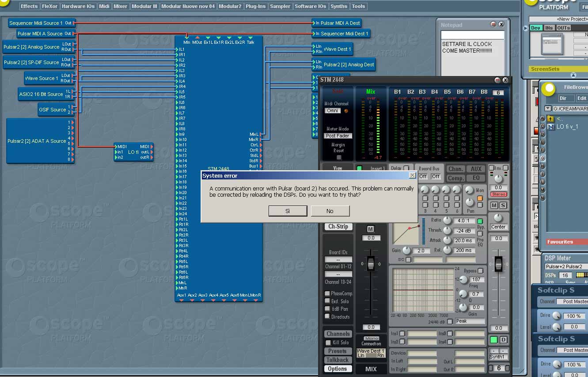
Task: Click the Notepad text area
Action: tap(472, 58)
